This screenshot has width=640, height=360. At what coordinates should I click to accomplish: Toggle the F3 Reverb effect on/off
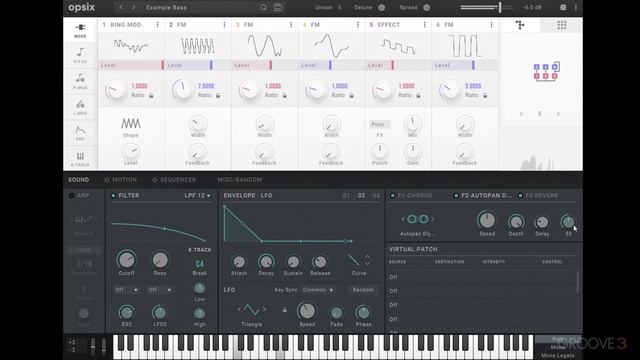tap(520, 196)
